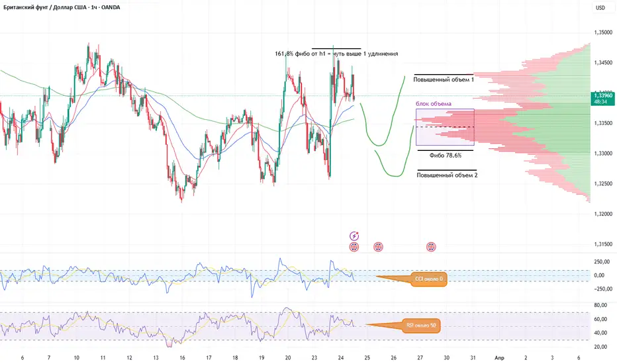The height and width of the screenshot is (364, 617).
Task: Click date label 24 on time axis
Action: click(341, 357)
